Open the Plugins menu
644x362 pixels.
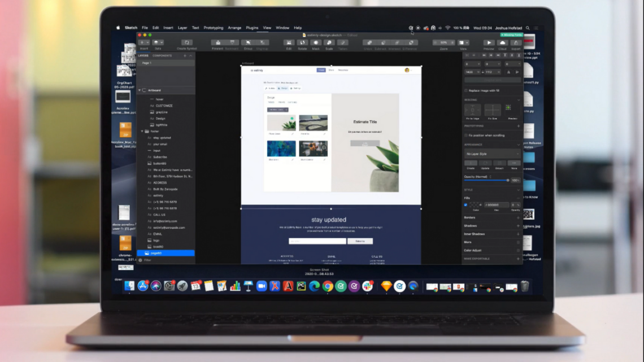coord(252,28)
